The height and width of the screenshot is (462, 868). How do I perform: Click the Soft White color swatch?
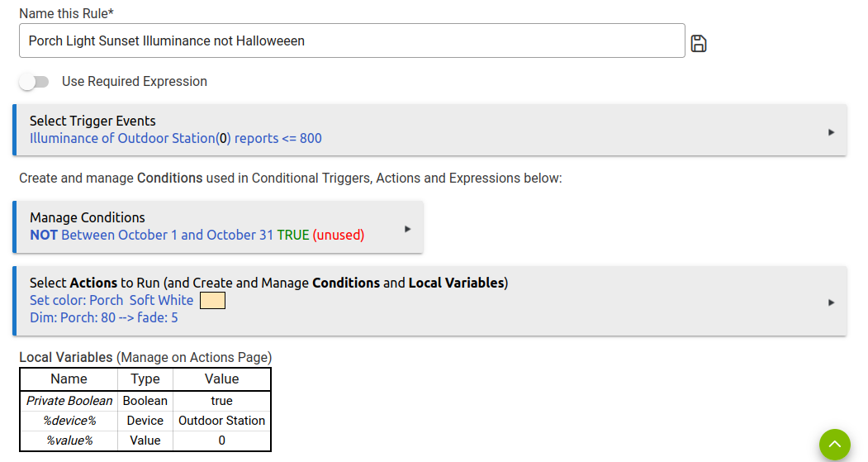point(212,300)
